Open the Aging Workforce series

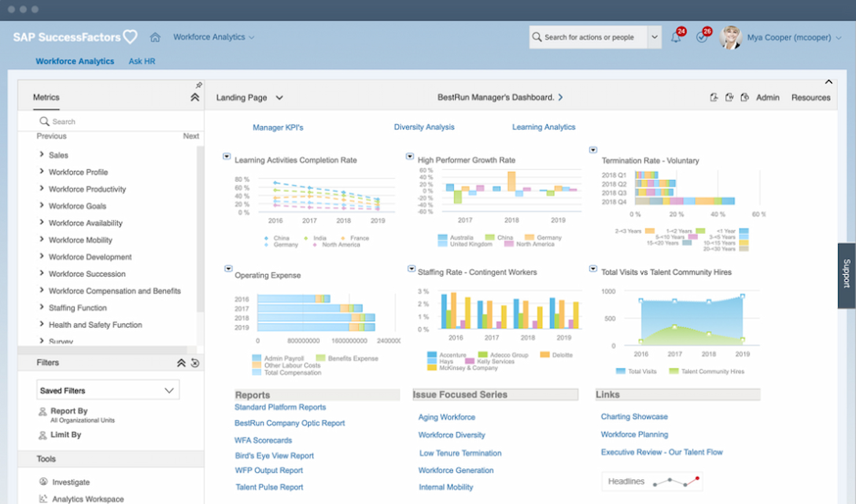click(x=447, y=417)
